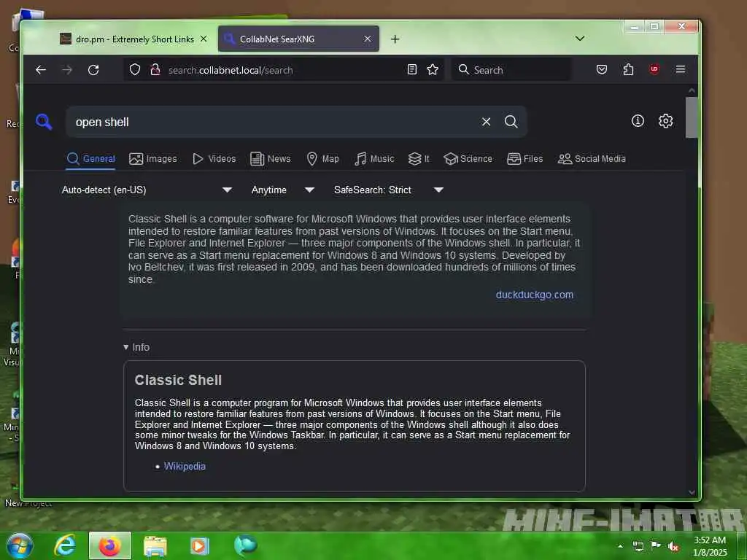Viewport: 747px width, 560px height.
Task: Open the Wikipedia link for Classic Shell
Action: (185, 466)
